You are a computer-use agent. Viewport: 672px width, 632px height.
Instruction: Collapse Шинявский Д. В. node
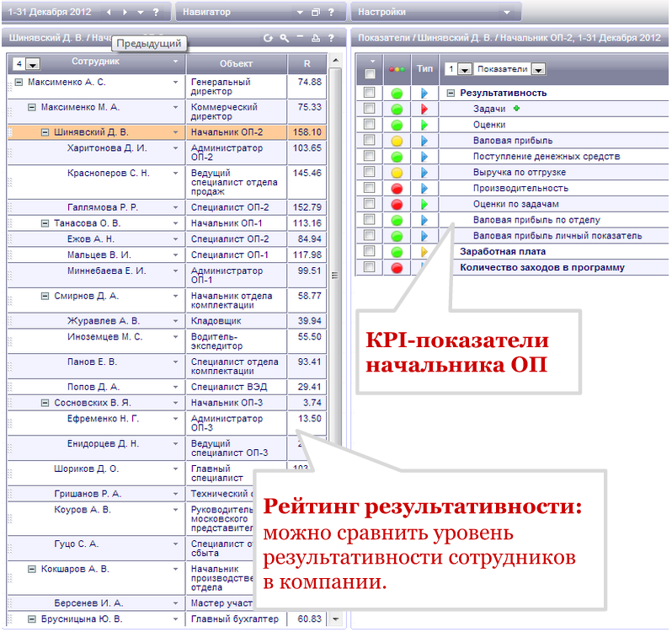[x=45, y=132]
